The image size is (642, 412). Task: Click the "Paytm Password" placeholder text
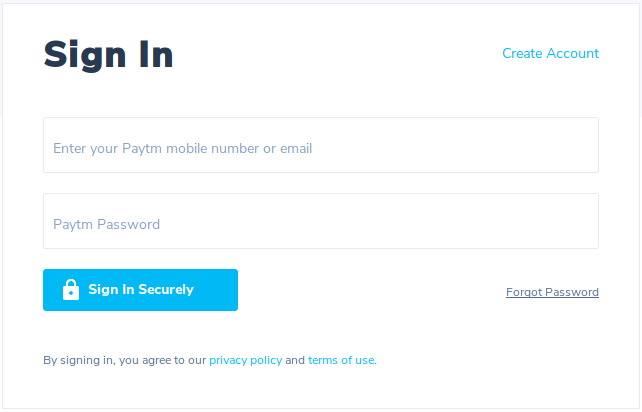click(x=106, y=225)
